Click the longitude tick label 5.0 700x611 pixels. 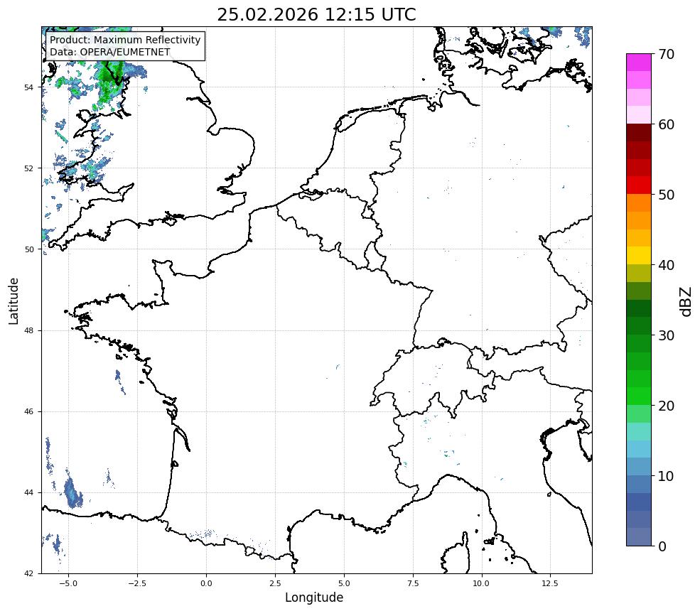coord(344,583)
